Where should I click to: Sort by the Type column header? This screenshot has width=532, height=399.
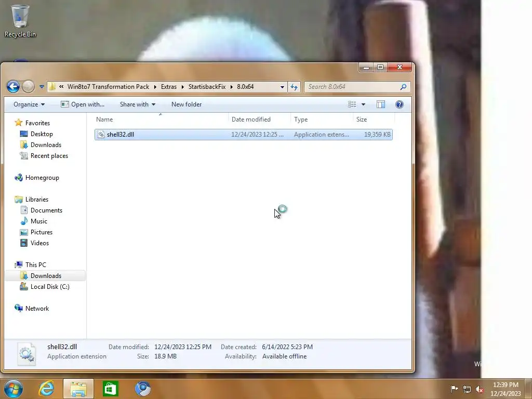(x=322, y=119)
